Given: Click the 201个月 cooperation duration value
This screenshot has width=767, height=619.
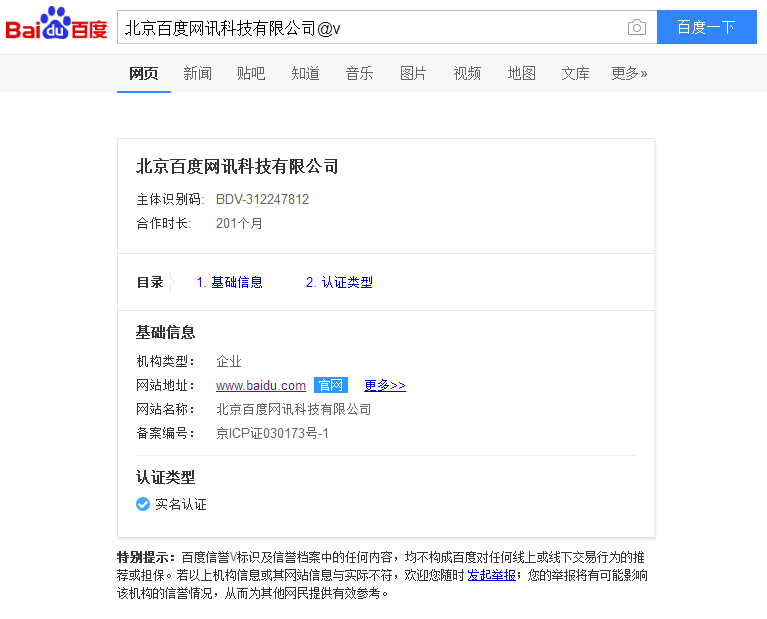Looking at the screenshot, I should 239,224.
